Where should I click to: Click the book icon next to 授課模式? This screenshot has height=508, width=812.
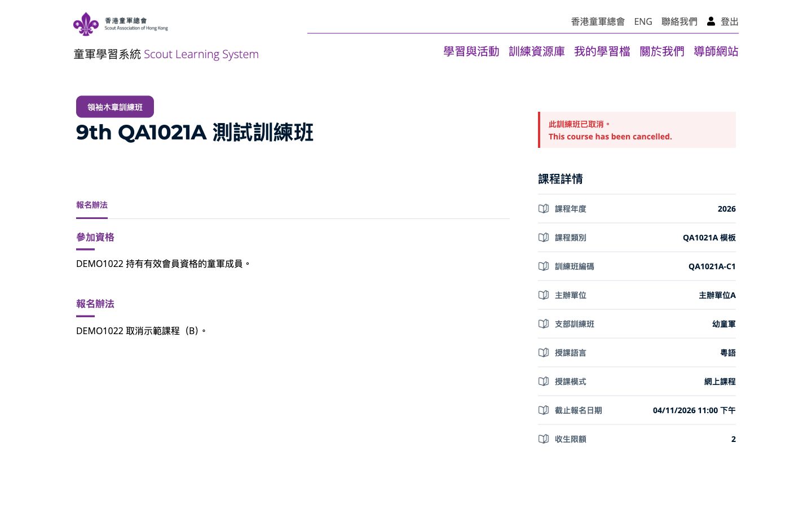pos(544,382)
